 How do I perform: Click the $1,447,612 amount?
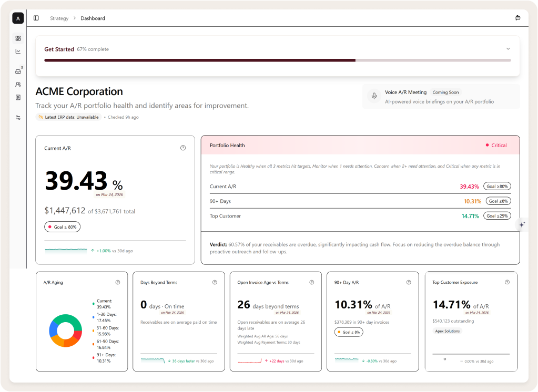click(x=65, y=211)
